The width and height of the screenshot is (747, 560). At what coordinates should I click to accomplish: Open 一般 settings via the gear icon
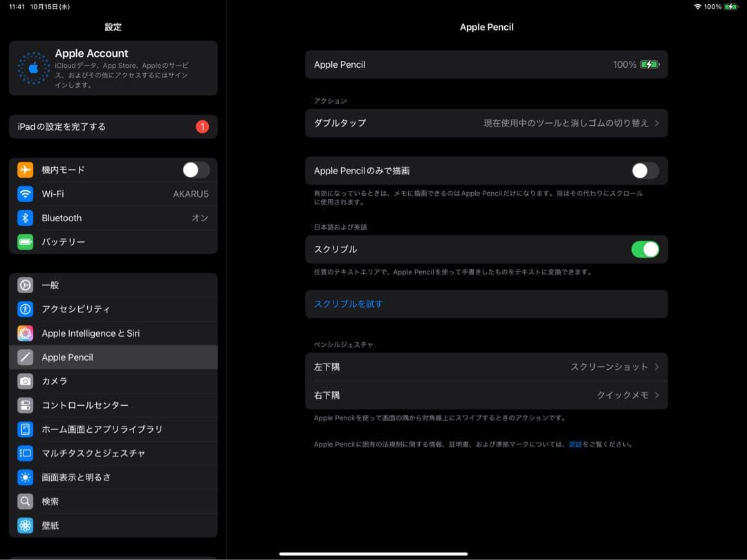(25, 285)
